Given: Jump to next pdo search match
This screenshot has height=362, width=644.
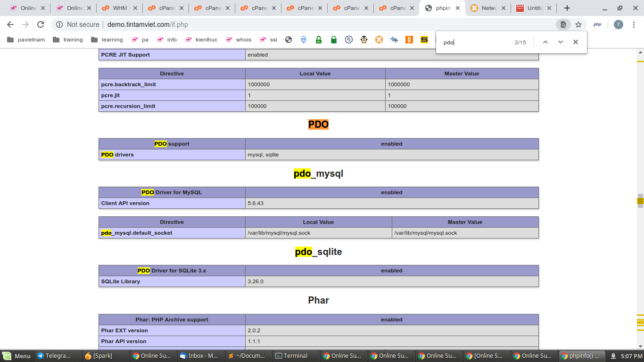Looking at the screenshot, I should pos(561,42).
